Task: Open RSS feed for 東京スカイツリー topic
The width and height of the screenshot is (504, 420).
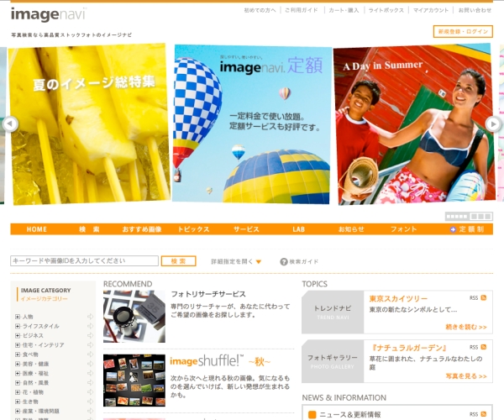Action: (x=483, y=298)
